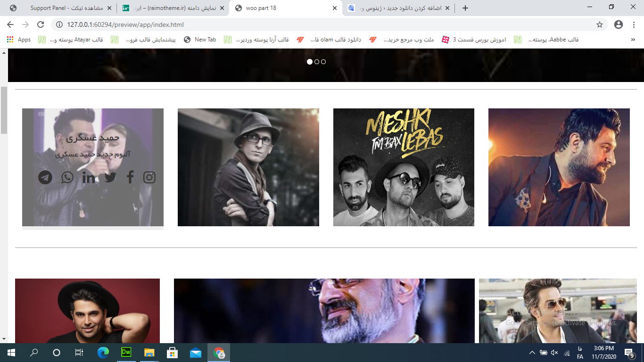Select the third slider indicator dot
This screenshot has height=362, width=644.
(323, 62)
